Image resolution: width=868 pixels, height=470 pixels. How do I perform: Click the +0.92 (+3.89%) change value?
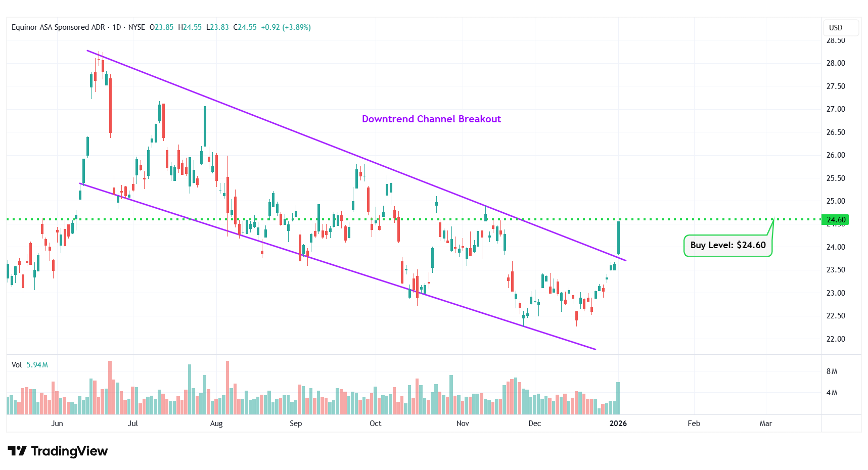click(286, 27)
